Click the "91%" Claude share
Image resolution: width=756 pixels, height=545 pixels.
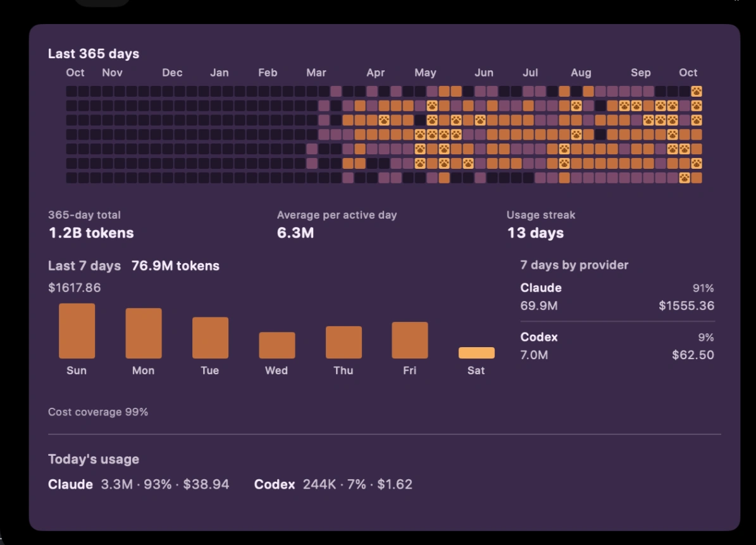click(x=703, y=288)
